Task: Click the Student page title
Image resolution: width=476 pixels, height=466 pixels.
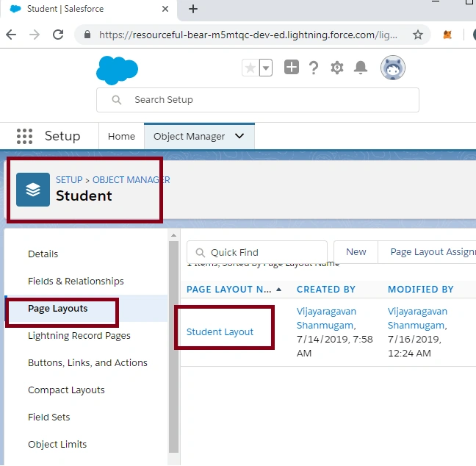Action: click(x=84, y=196)
